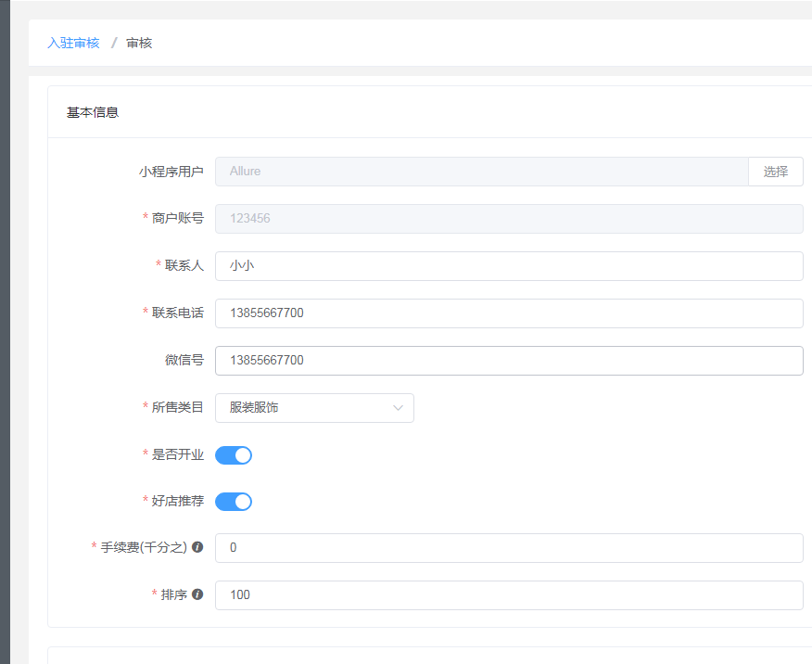The image size is (812, 664).
Task: Click the 联系人 label
Action: click(184, 265)
